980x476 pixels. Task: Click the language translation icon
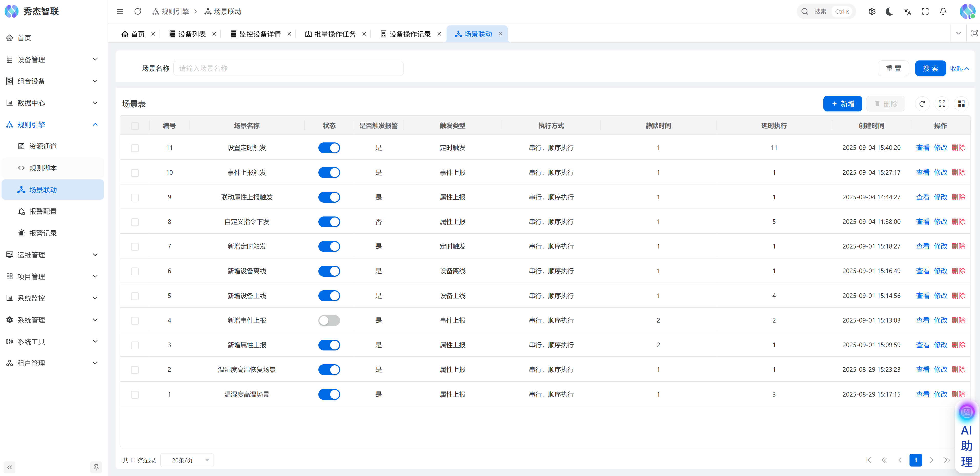[907, 12]
